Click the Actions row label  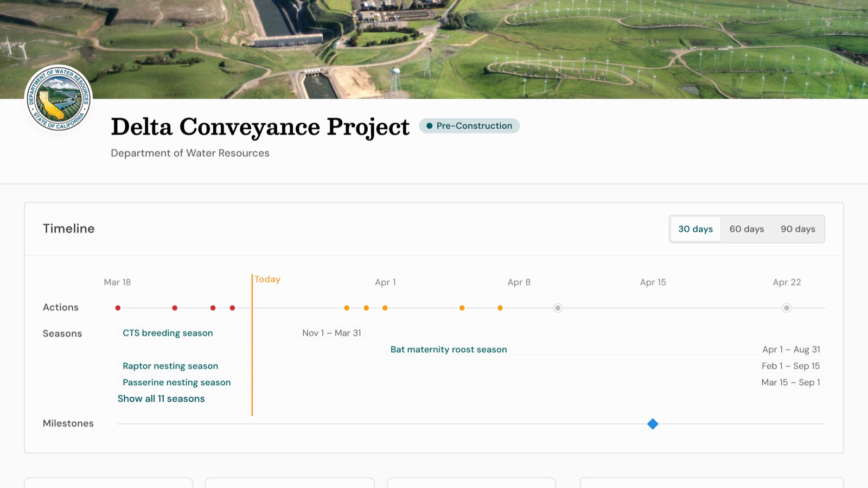click(x=61, y=307)
